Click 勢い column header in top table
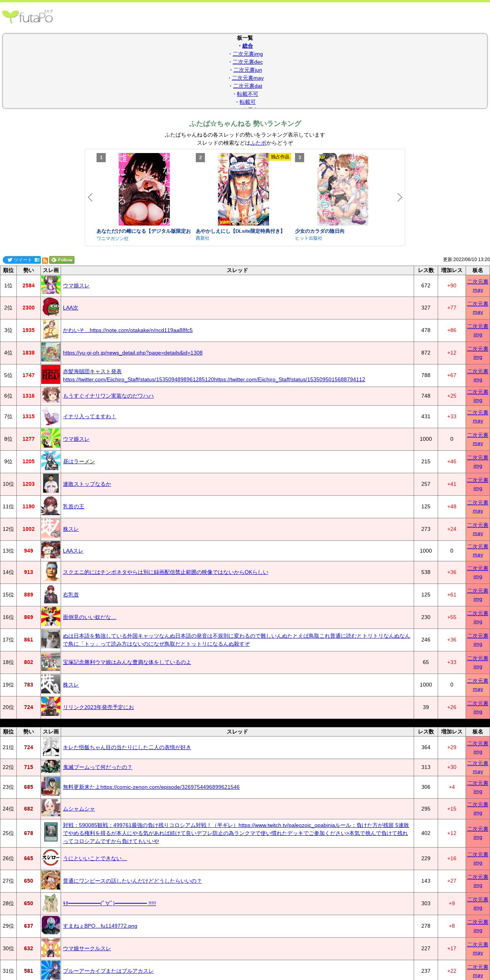 (29, 270)
